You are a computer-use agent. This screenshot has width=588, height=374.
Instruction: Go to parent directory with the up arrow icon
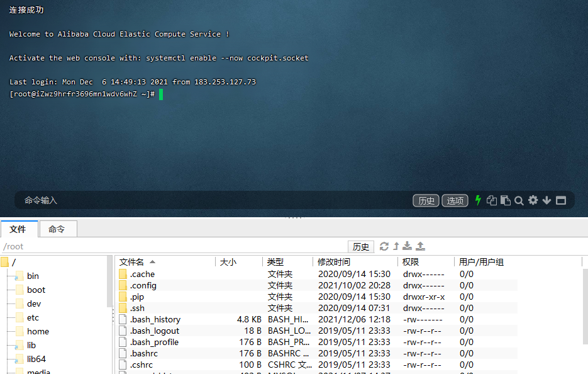click(396, 246)
